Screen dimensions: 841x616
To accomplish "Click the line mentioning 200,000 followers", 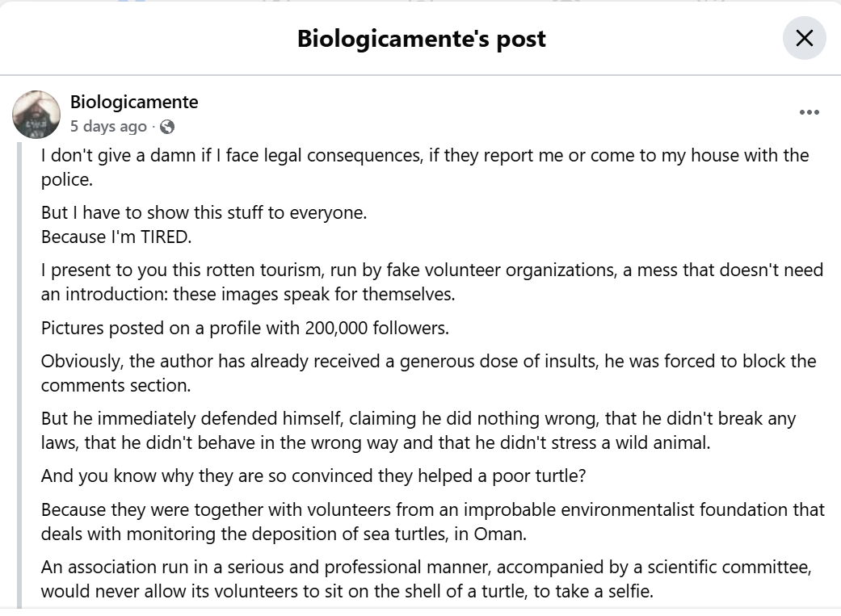I will 245,328.
